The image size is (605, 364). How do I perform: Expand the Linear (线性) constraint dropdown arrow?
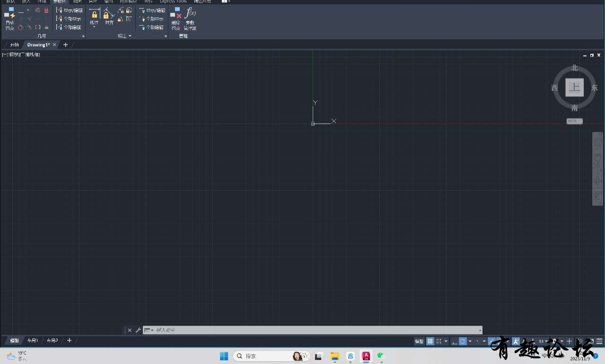pyautogui.click(x=94, y=27)
